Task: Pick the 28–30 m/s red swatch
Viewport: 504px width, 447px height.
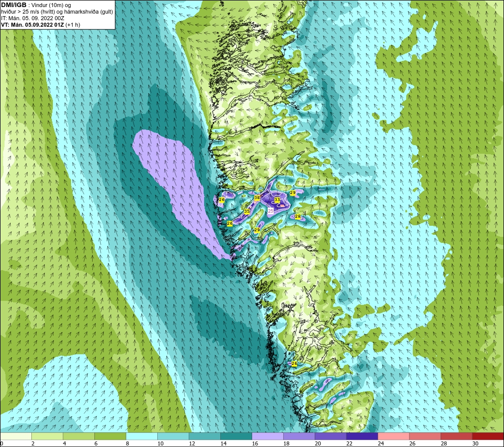Action: tap(457, 436)
